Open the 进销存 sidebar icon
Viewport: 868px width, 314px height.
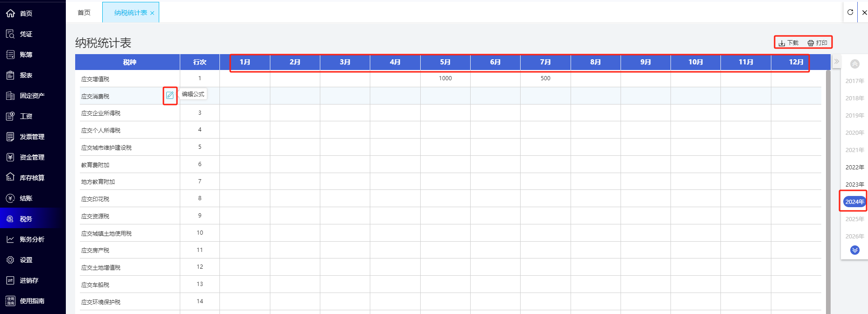pos(10,280)
